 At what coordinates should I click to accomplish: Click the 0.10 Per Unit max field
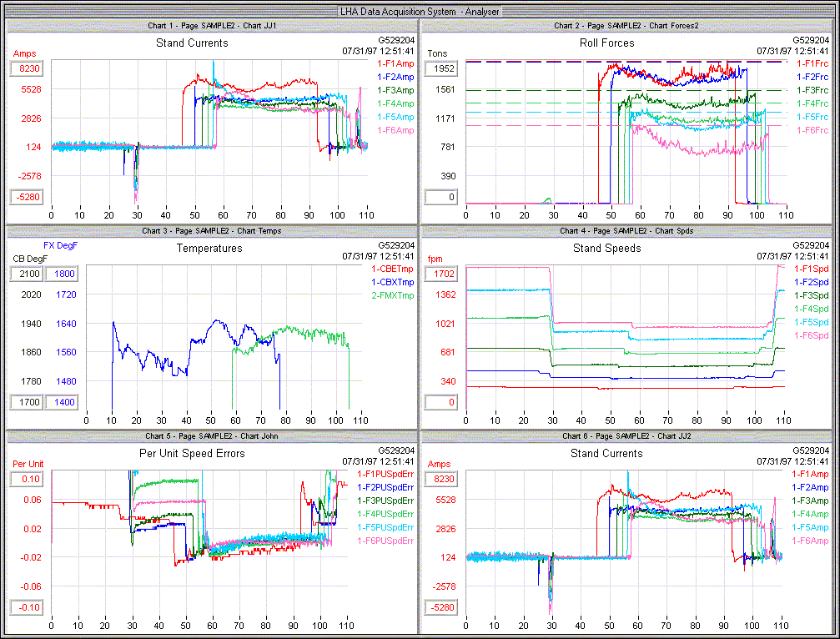point(27,479)
